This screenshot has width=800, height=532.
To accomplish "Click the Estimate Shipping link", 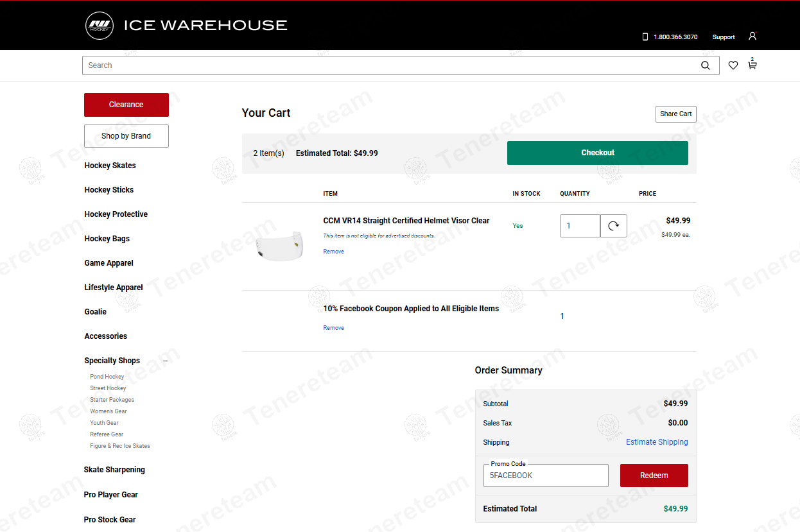I will [656, 442].
